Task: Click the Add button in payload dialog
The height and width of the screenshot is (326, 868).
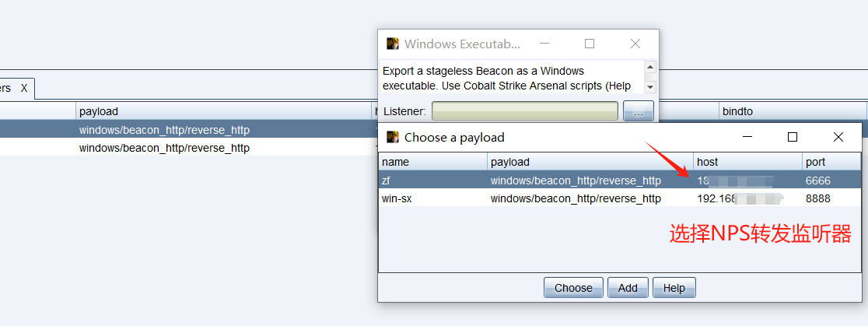Action: pos(628,288)
